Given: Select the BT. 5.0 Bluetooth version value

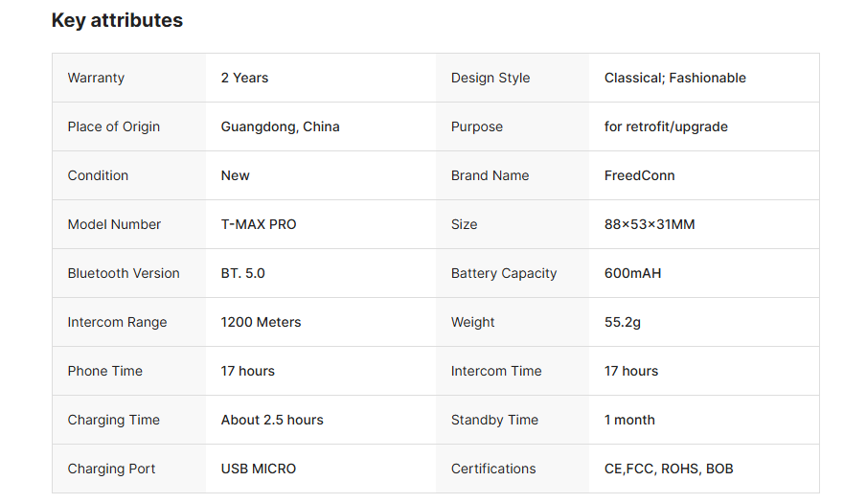Looking at the screenshot, I should pyautogui.click(x=242, y=273).
